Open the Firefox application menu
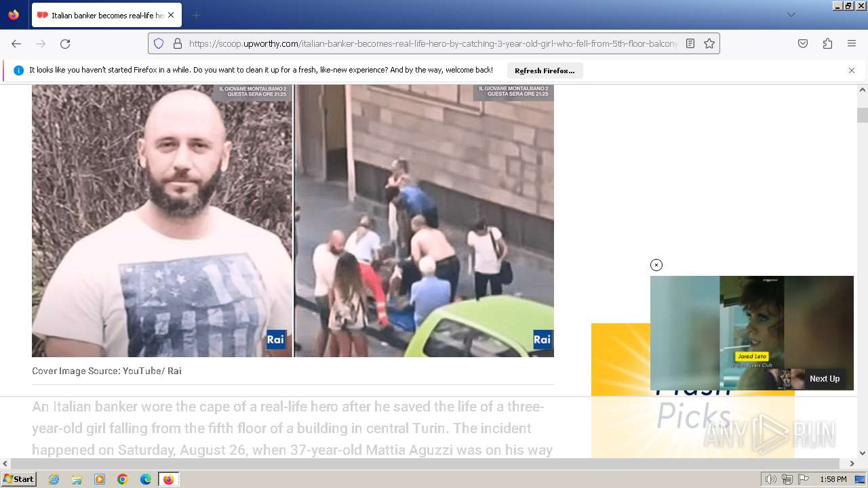 [852, 43]
